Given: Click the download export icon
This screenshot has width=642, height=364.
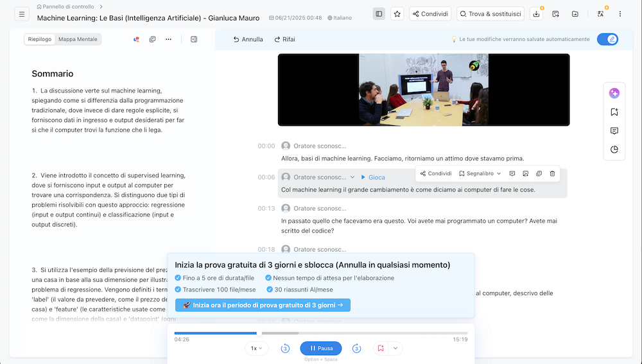Looking at the screenshot, I should (536, 14).
